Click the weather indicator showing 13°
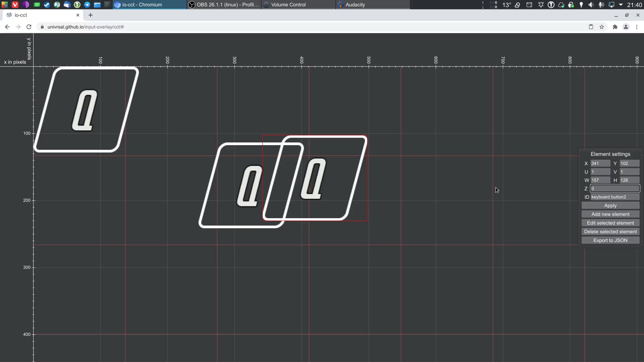Viewport: 644px width, 362px height. coord(507,5)
